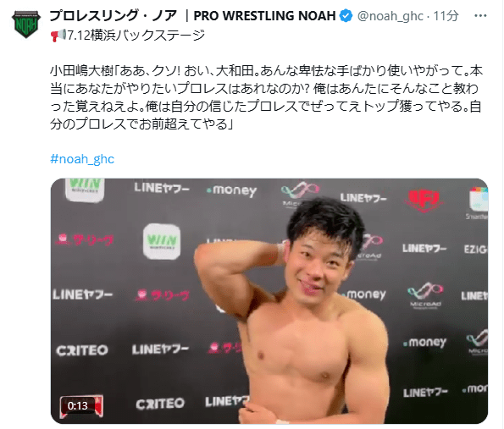504x429 pixels.
Task: Open the #noah_ghc hashtag link
Action: pos(82,159)
